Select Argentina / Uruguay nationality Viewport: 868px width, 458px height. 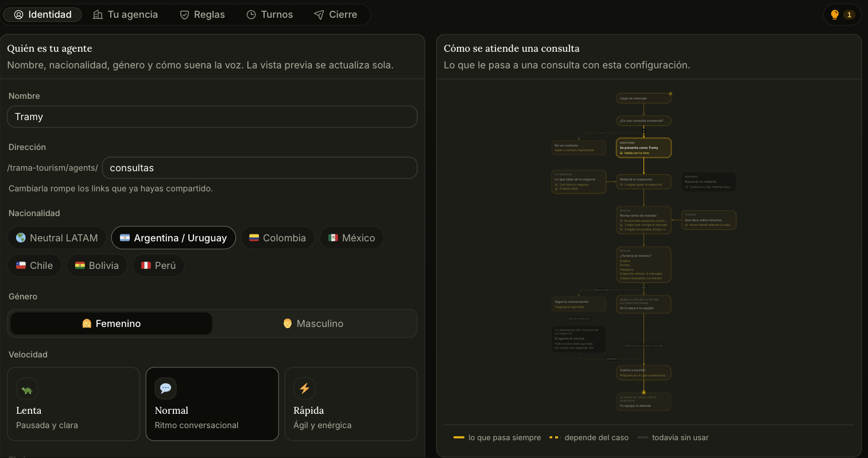pos(173,238)
